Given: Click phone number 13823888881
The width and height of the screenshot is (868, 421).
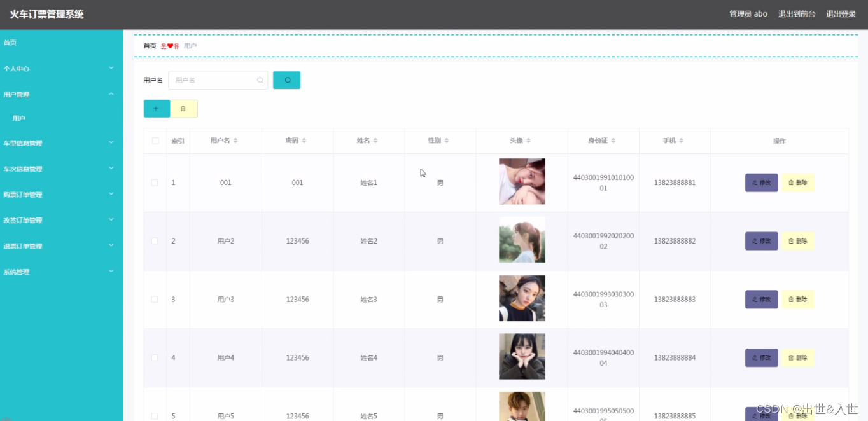Looking at the screenshot, I should (675, 183).
